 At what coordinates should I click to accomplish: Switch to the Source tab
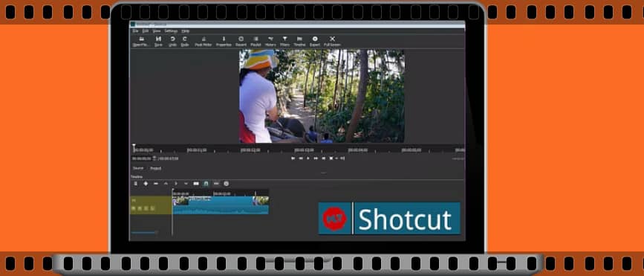(x=138, y=168)
